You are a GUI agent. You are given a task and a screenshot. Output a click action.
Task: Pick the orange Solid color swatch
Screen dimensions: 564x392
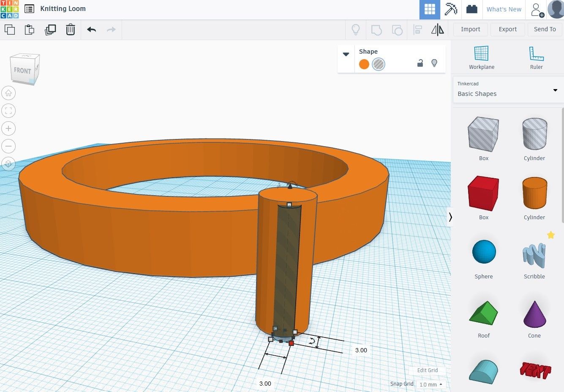[x=364, y=64]
